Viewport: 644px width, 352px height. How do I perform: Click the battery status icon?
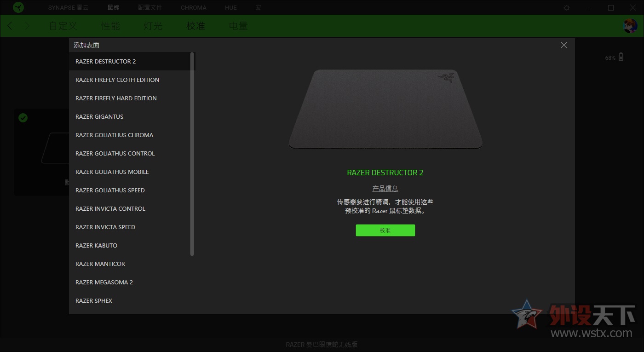[x=621, y=57]
